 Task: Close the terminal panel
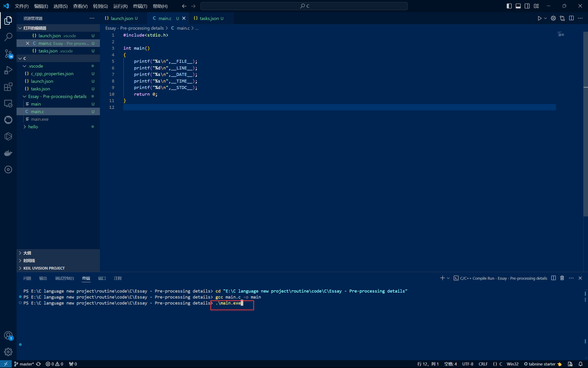[x=580, y=278]
